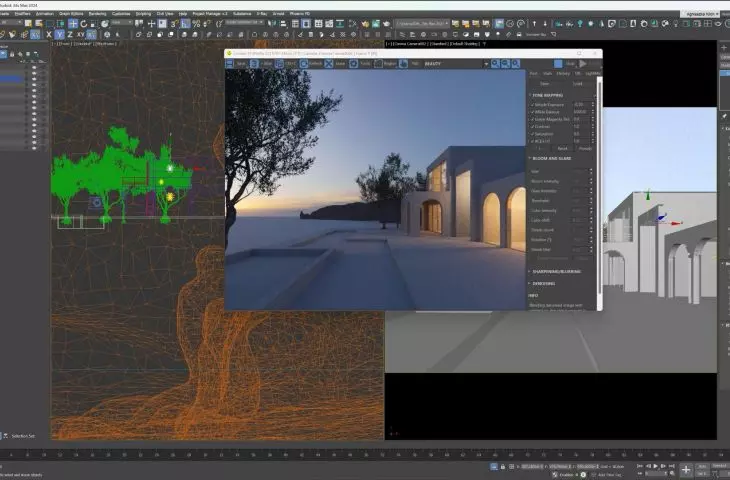
Task: Toggle Saturation checkbox
Action: 532,134
